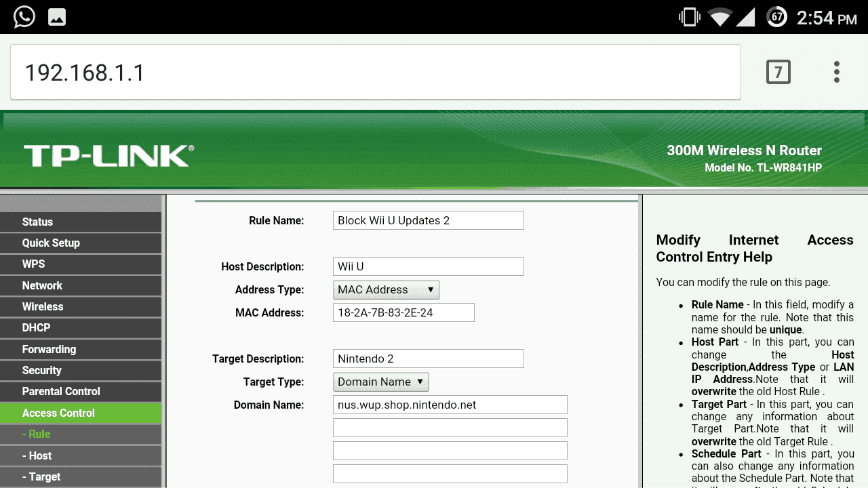Click the Rule Name input field
The image size is (868, 488).
[x=429, y=220]
